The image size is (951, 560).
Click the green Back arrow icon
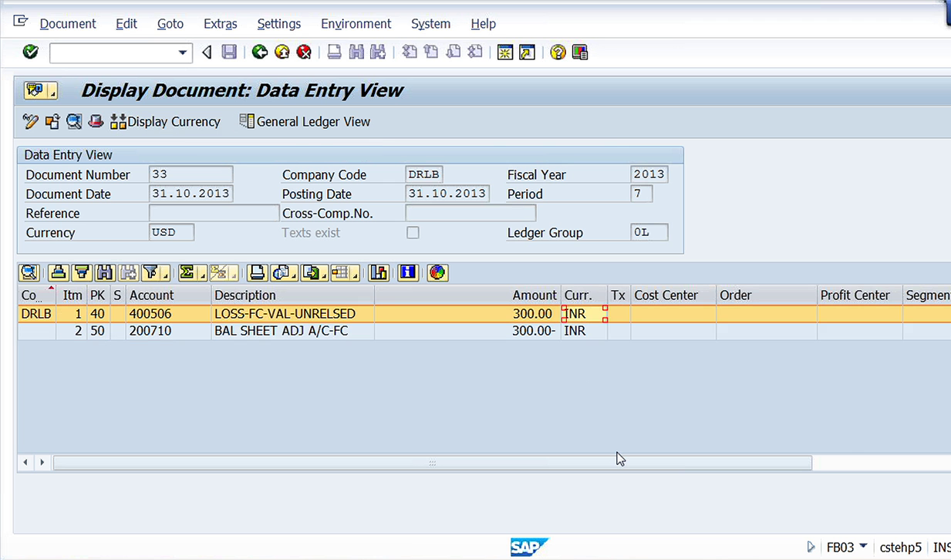coord(260,52)
